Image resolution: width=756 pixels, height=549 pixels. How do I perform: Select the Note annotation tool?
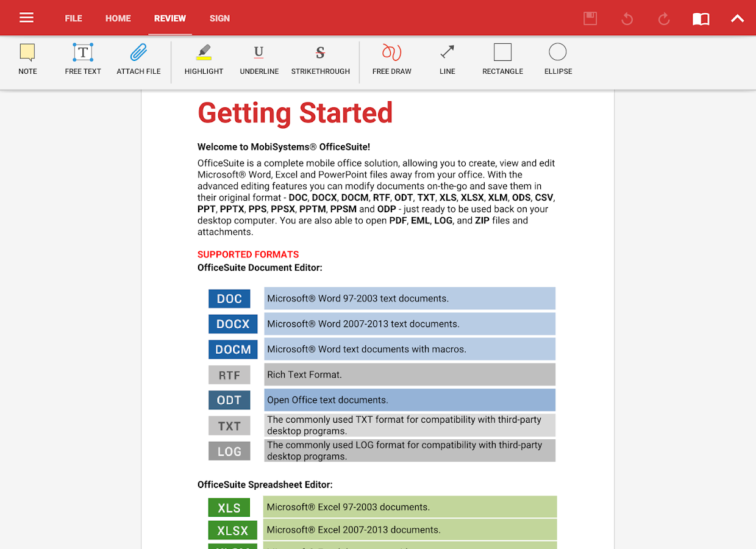coord(27,59)
